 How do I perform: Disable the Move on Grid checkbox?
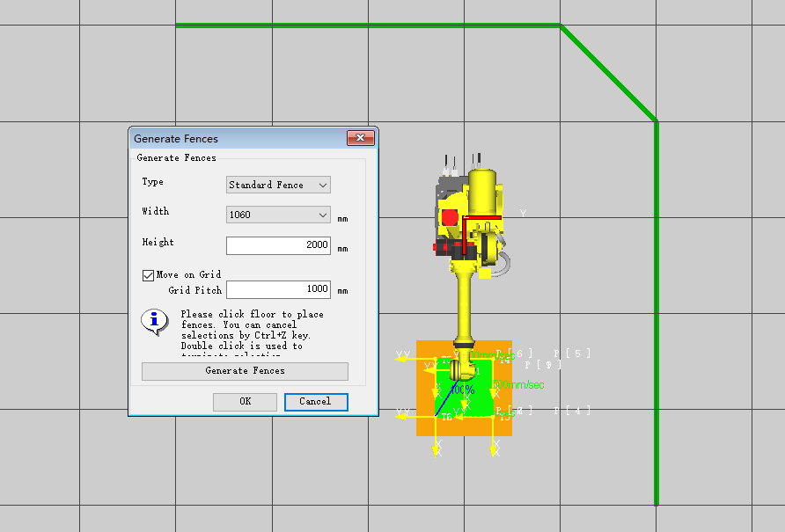pyautogui.click(x=148, y=274)
